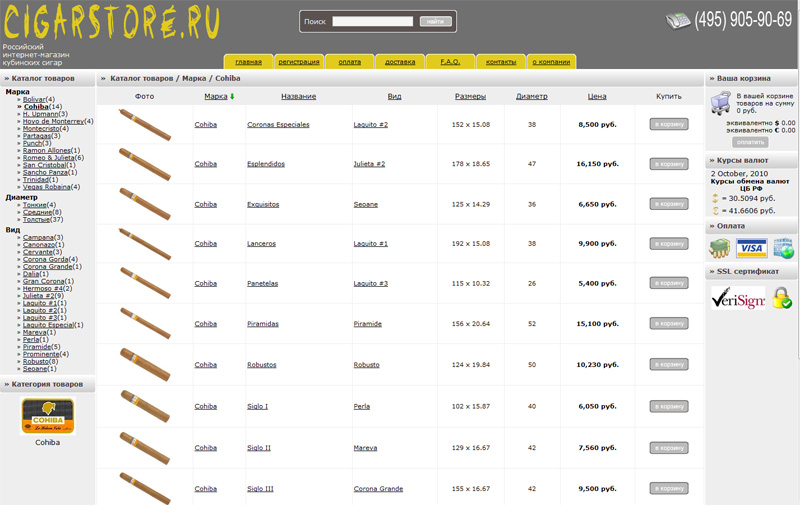Open the главная tab

[248, 62]
